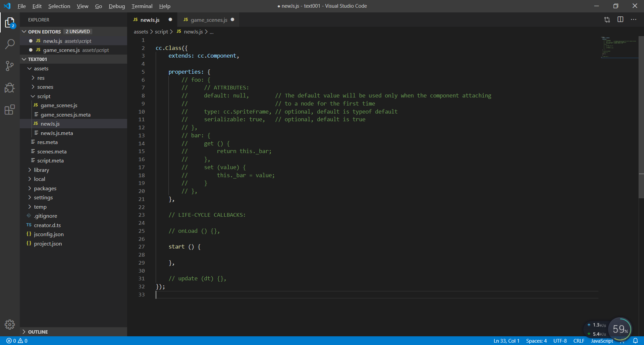Image resolution: width=644 pixels, height=345 pixels.
Task: Open the Debug menu
Action: click(x=117, y=6)
